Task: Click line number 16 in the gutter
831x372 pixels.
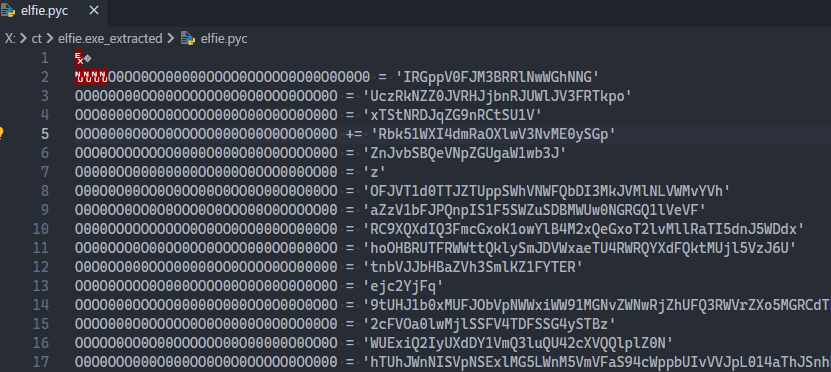Action: click(x=40, y=343)
